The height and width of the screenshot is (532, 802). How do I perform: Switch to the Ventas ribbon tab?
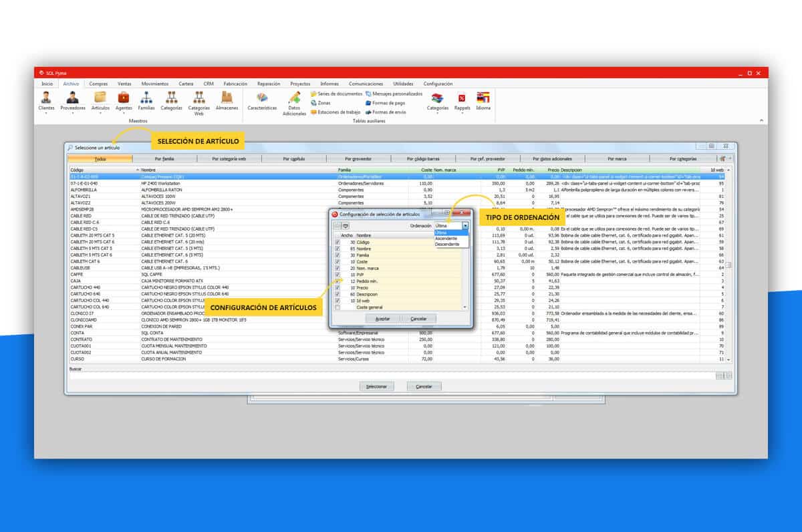point(124,84)
